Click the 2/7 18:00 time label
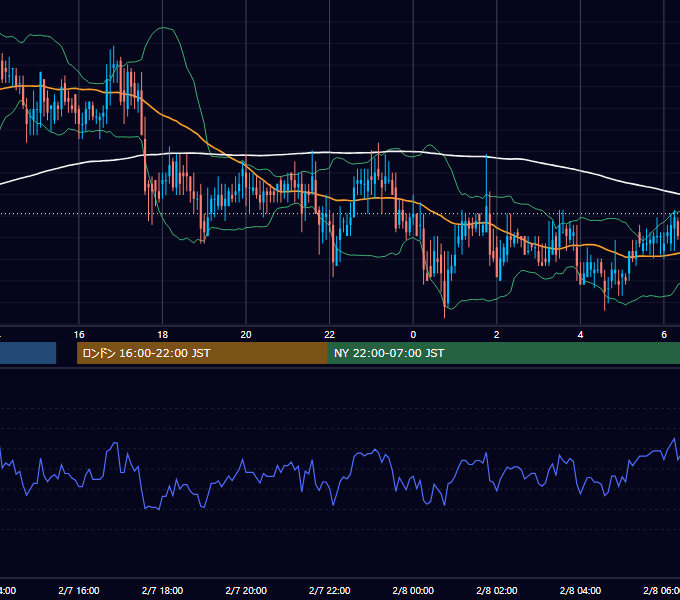The width and height of the screenshot is (680, 600). [x=162, y=590]
